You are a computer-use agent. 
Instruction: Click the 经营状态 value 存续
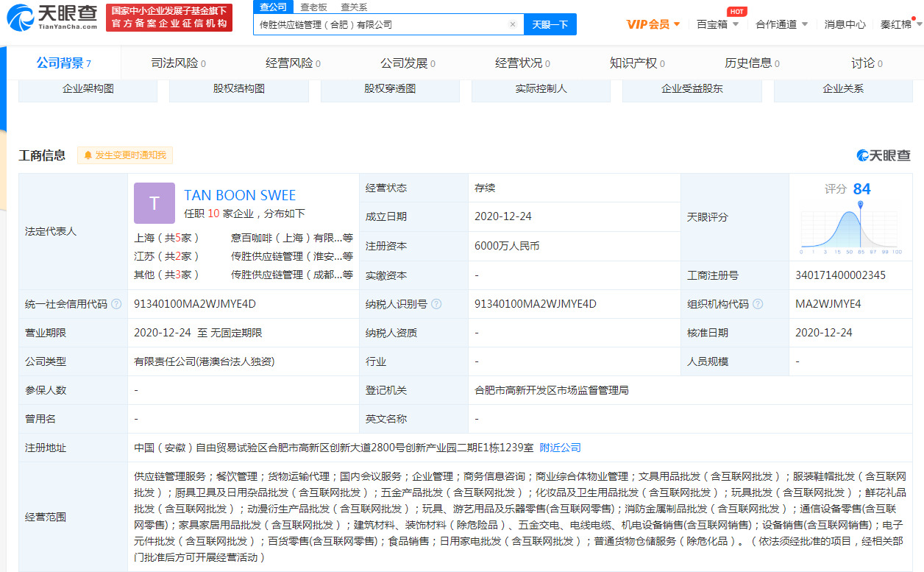[x=485, y=188]
